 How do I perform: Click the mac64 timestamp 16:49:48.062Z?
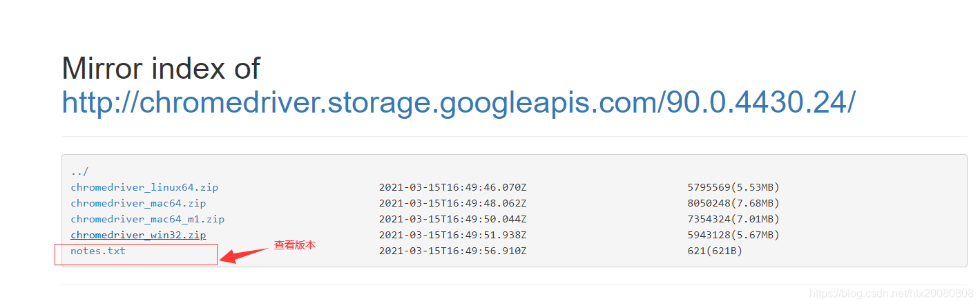coord(452,203)
